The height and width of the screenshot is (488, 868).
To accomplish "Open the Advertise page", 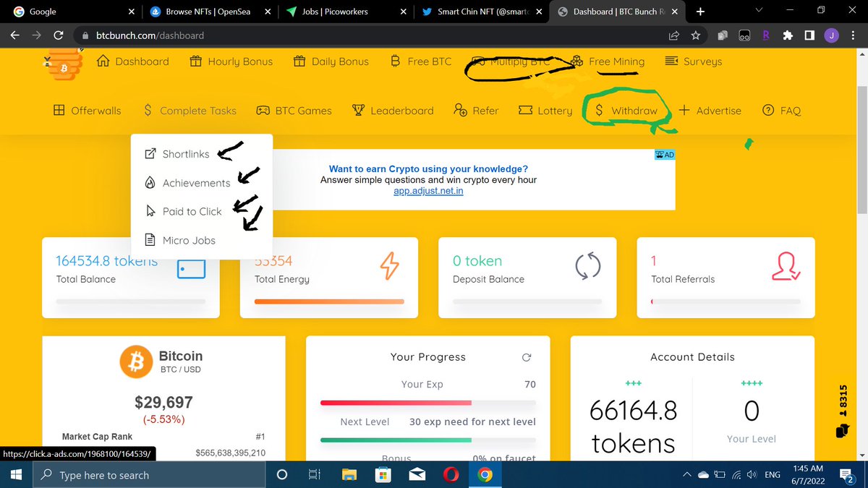I will (710, 111).
